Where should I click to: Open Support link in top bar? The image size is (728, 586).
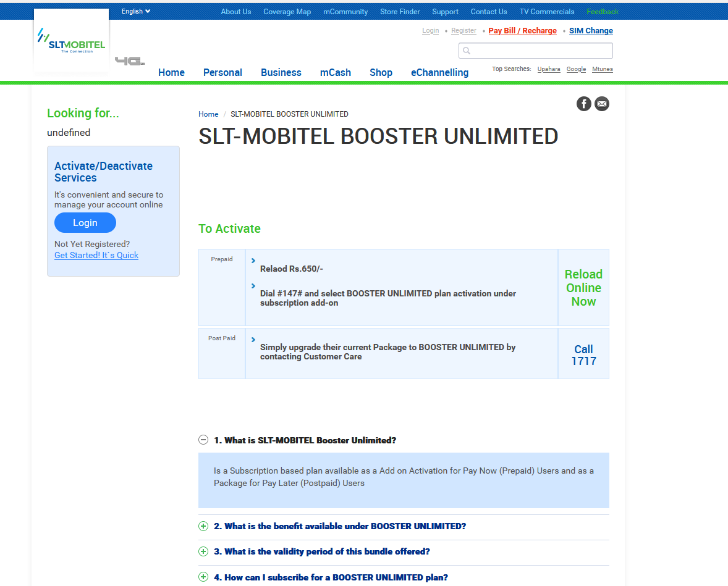[x=445, y=12]
